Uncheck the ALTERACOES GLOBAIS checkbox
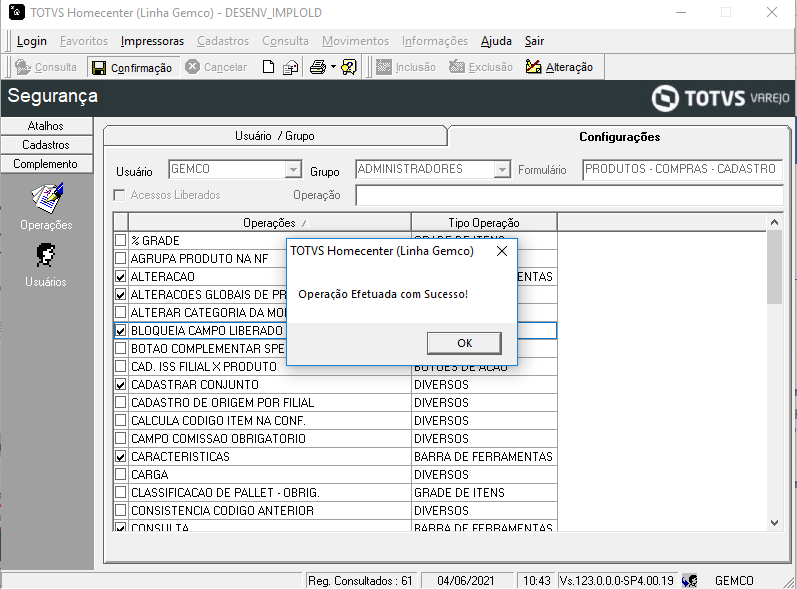Screen dimensions: 797x589 tap(120, 294)
